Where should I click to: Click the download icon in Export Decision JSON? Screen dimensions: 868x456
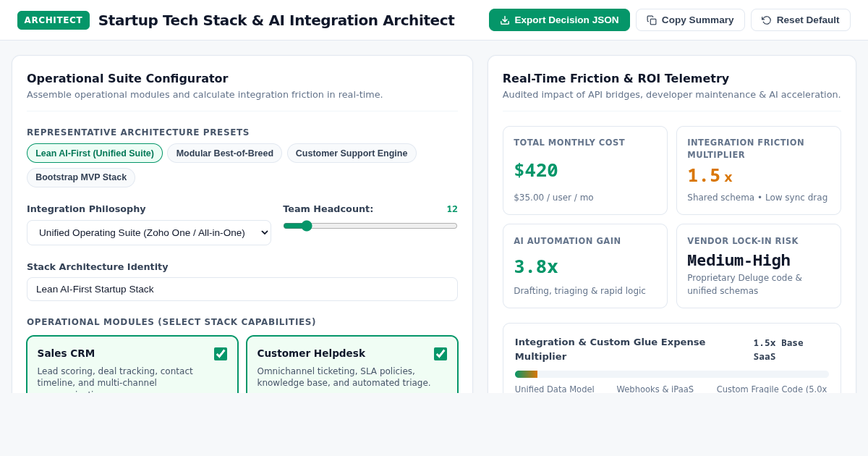click(505, 20)
